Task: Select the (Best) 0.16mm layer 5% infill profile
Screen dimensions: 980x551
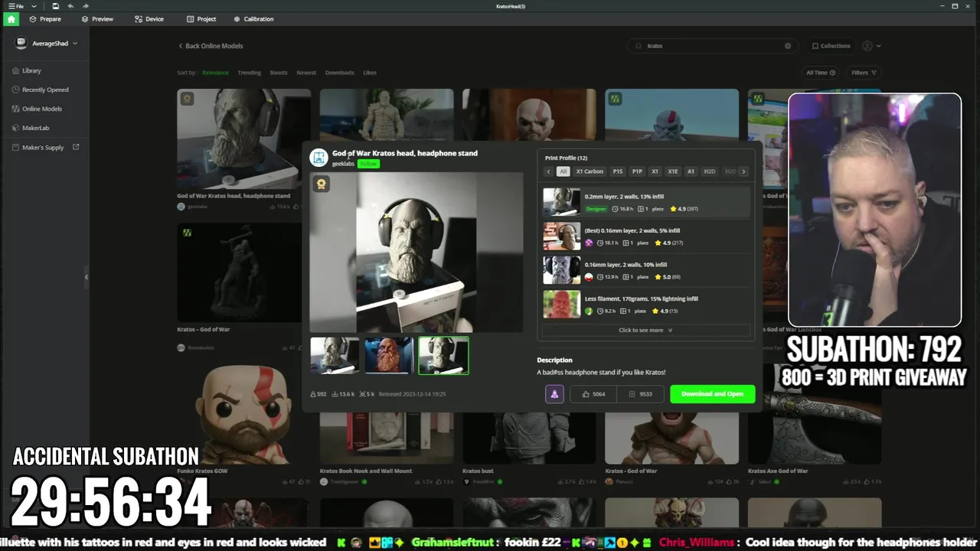Action: tap(645, 236)
